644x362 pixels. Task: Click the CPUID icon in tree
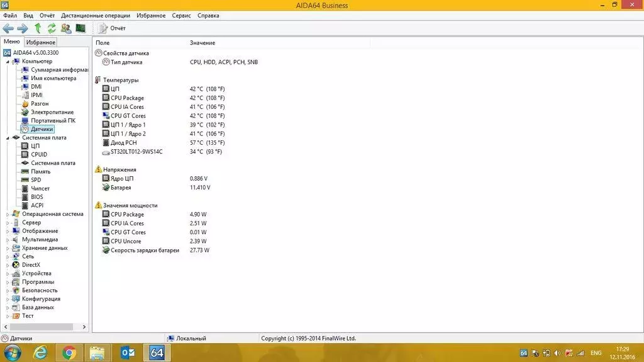pos(25,155)
